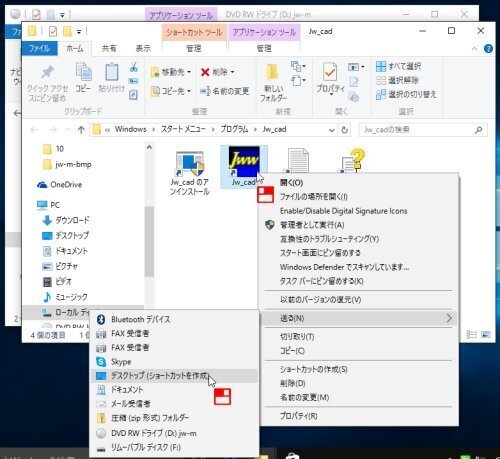Click ファイルの場所を開く(I) in context menu
This screenshot has width=500, height=459.
click(359, 197)
